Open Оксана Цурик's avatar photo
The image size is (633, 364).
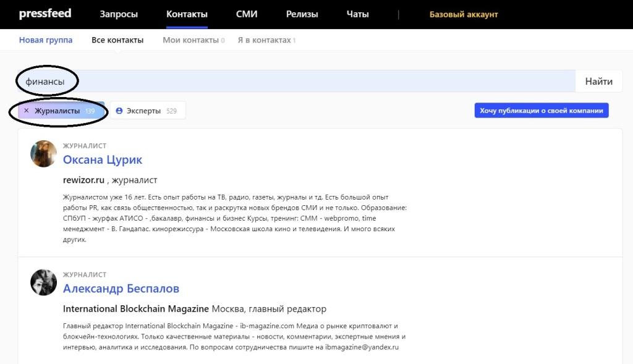(x=44, y=154)
